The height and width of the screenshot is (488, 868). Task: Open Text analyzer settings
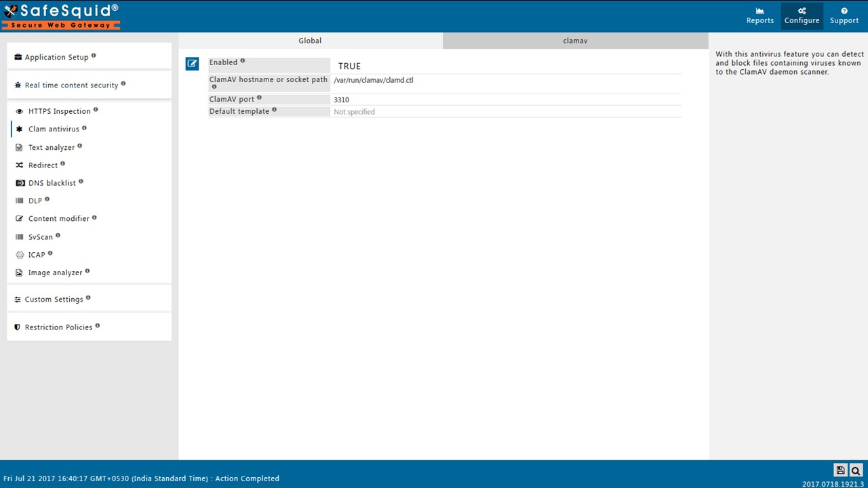pos(52,147)
